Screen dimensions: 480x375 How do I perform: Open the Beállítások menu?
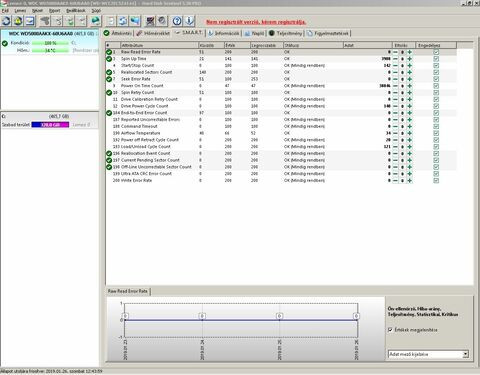(76, 11)
